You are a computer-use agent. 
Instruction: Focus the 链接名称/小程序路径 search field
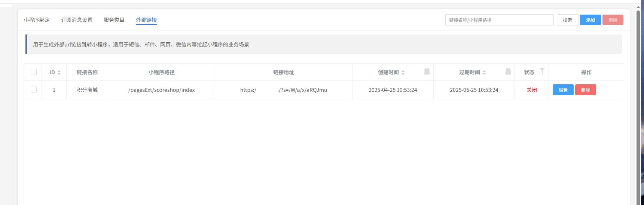[x=499, y=20]
